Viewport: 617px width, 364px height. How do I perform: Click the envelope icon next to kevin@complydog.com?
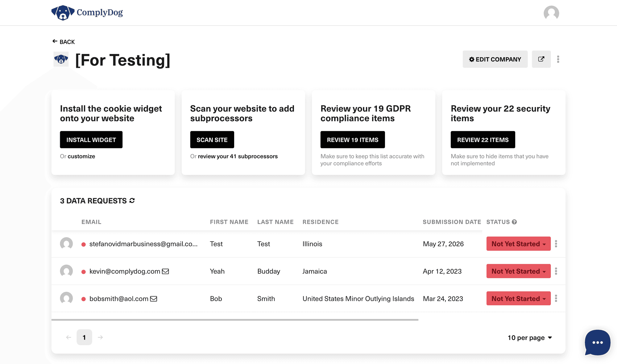click(x=165, y=271)
